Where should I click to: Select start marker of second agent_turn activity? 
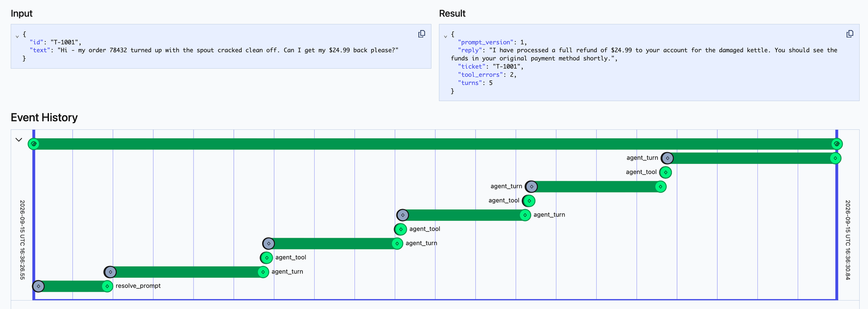(x=269, y=243)
